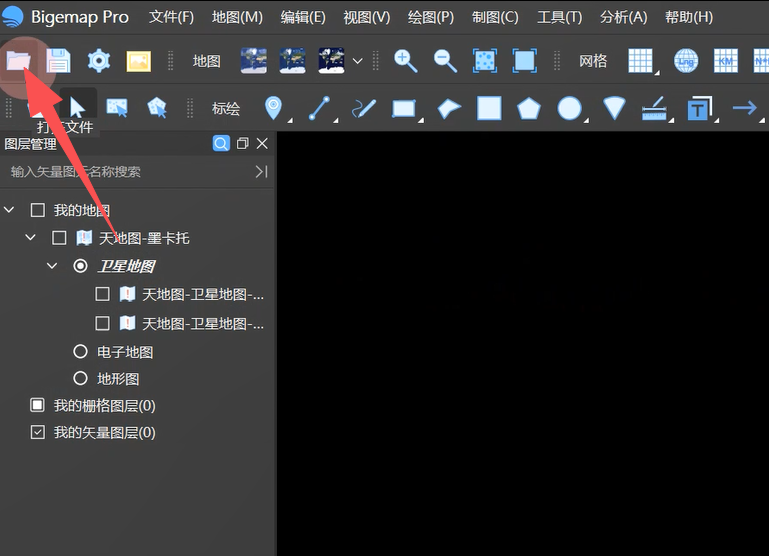
Task: Float the 图层管理 panel
Action: pos(243,143)
